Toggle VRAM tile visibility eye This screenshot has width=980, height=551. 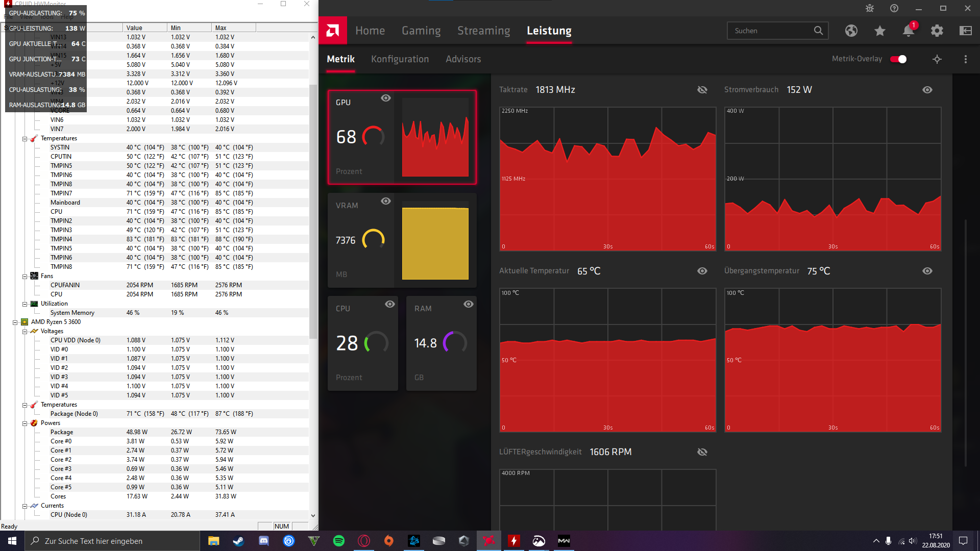coord(386,201)
